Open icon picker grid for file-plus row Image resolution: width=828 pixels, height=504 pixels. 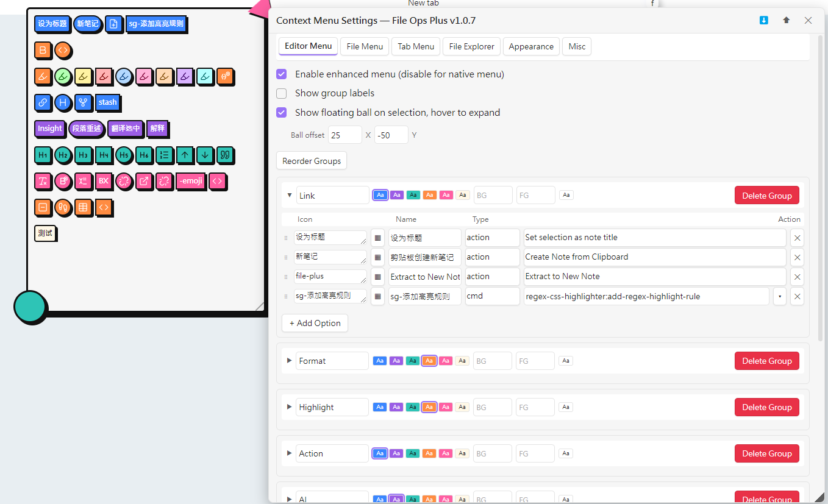[x=377, y=277]
